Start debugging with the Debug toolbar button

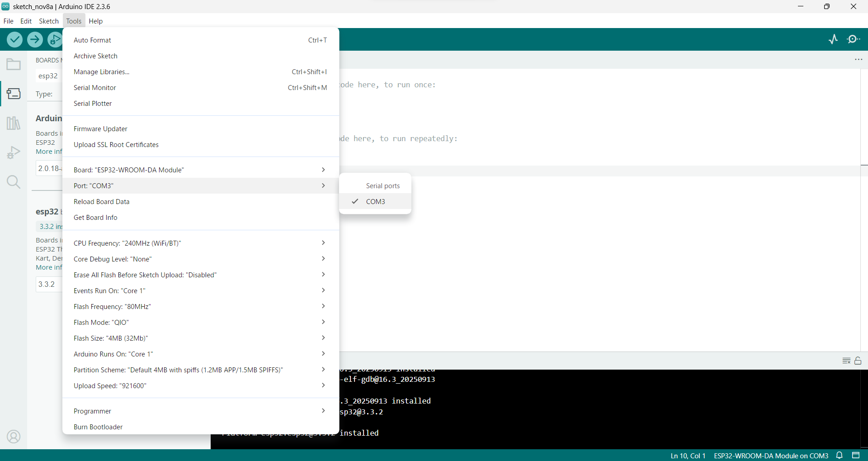click(x=55, y=40)
